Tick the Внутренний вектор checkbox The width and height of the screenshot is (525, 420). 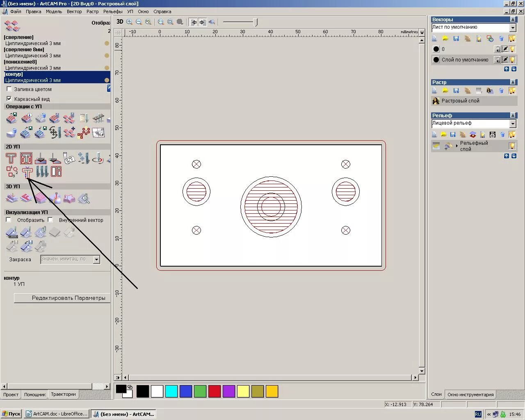[x=50, y=220]
